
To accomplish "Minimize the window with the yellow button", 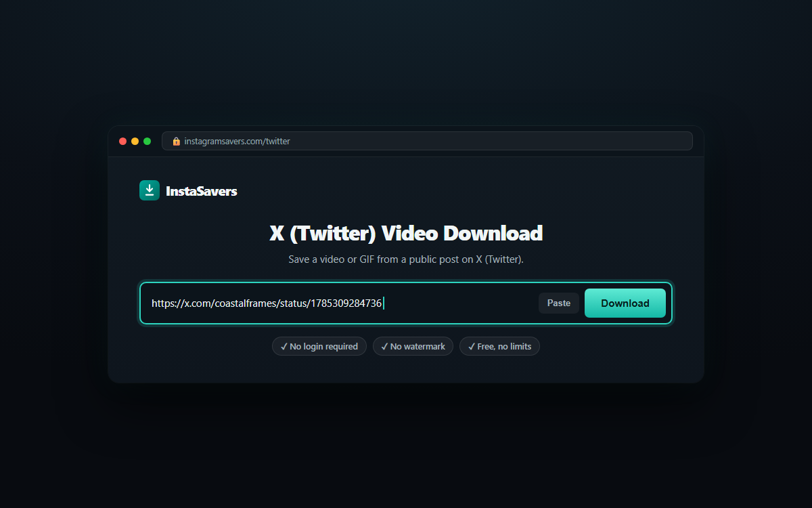I will [135, 141].
